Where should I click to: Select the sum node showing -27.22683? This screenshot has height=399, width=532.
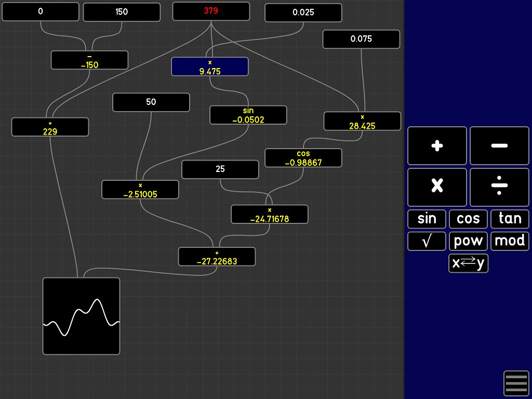click(x=217, y=257)
